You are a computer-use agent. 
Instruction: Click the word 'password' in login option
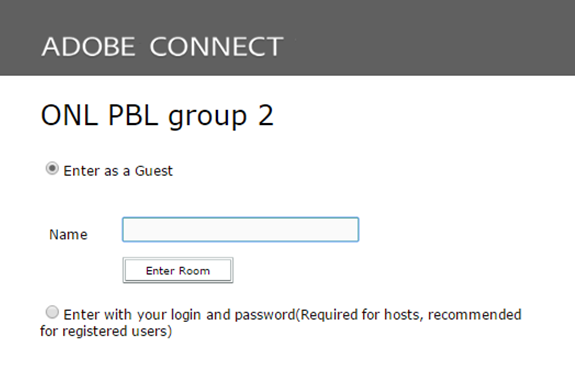point(265,315)
